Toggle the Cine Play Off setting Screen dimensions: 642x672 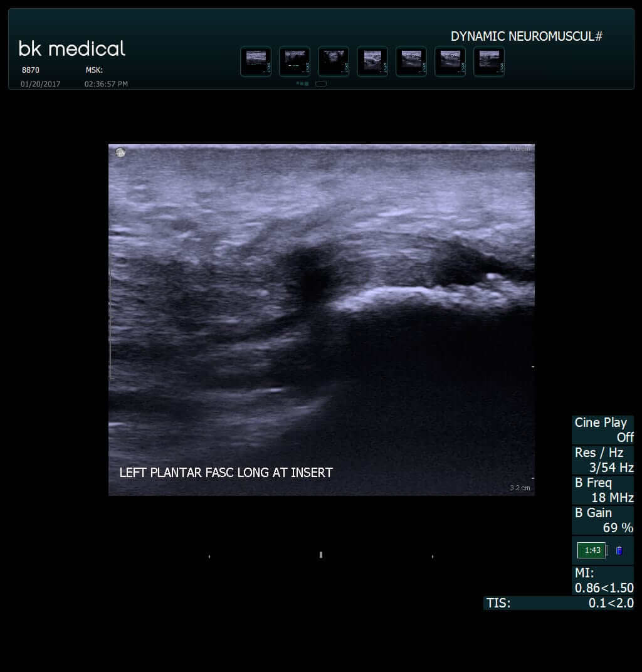(x=603, y=429)
